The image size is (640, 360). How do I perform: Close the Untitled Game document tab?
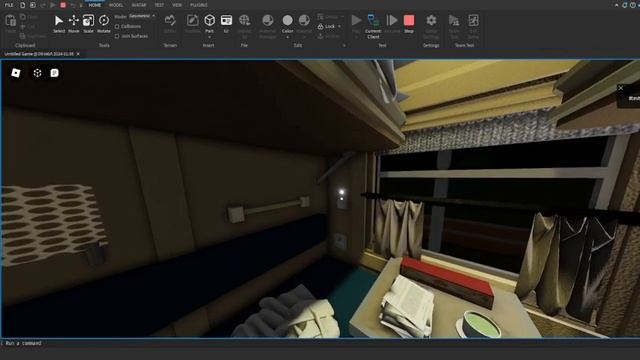click(x=78, y=54)
